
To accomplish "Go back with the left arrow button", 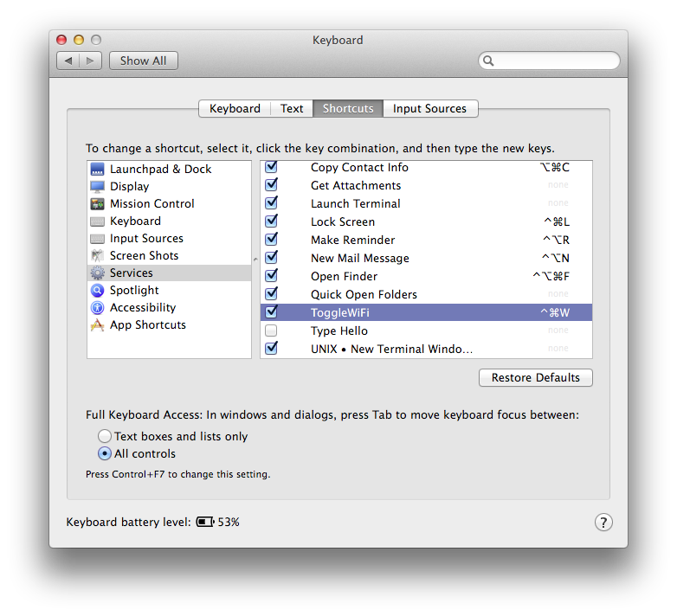I will 68,61.
